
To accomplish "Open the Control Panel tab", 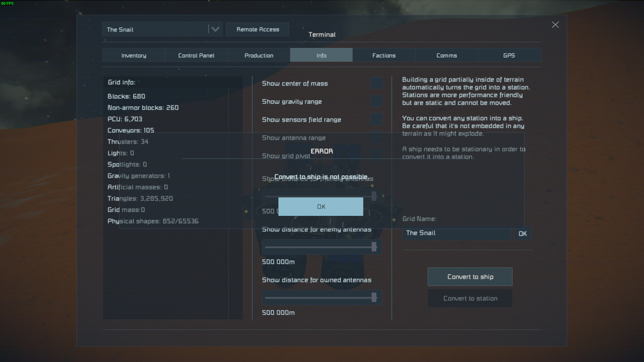I will (x=196, y=55).
